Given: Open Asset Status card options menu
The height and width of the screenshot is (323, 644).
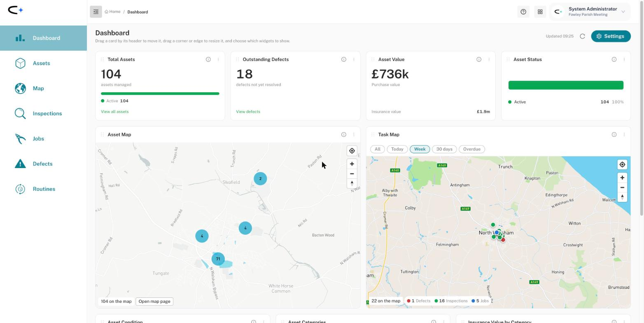Looking at the screenshot, I should 624,59.
